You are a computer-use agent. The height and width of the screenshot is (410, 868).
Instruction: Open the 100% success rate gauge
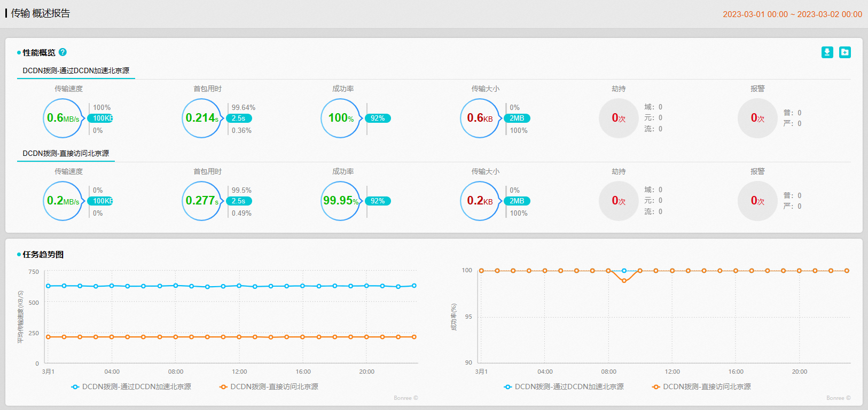(341, 118)
